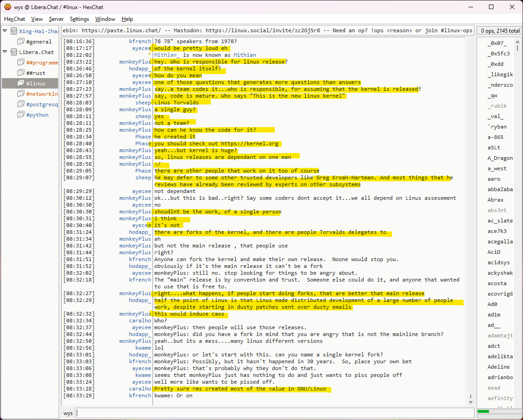Select user A_Dragon in the user list
Screen dimensions: 523x420
(500, 158)
